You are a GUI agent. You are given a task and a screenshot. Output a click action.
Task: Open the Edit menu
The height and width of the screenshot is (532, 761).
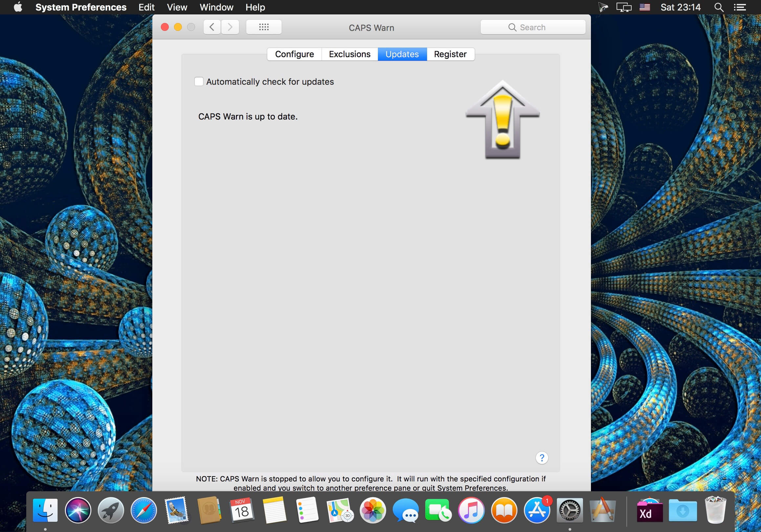click(146, 7)
